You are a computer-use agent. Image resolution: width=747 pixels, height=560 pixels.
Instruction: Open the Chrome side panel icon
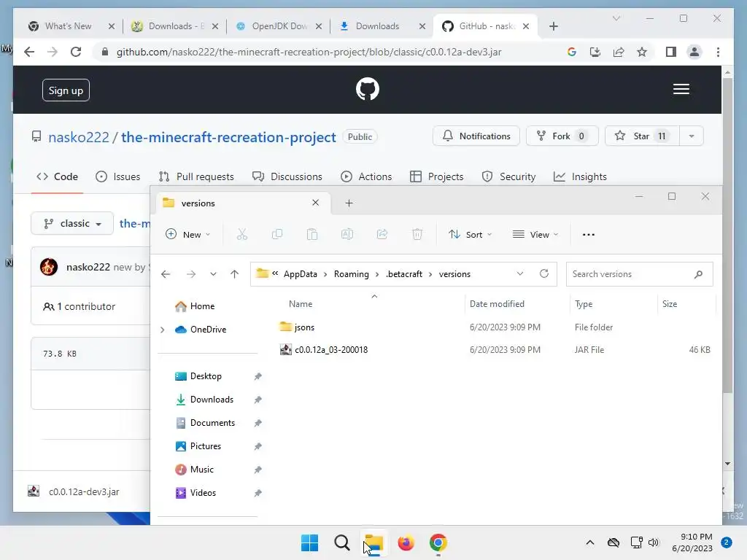(x=671, y=52)
